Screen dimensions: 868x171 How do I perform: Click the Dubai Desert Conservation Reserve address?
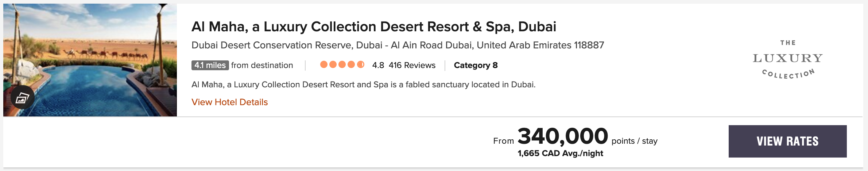[398, 45]
